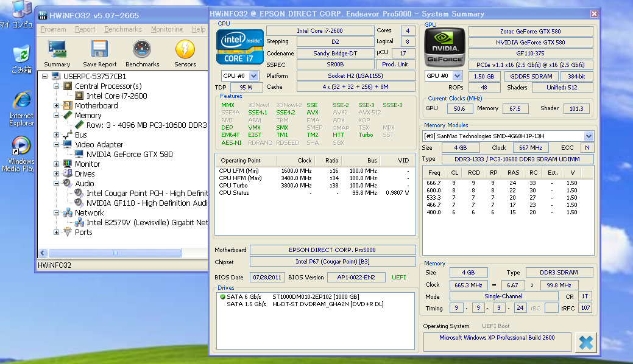Viewport: 633px width, 364px height.
Task: Select the Bus tree node
Action: click(x=81, y=135)
